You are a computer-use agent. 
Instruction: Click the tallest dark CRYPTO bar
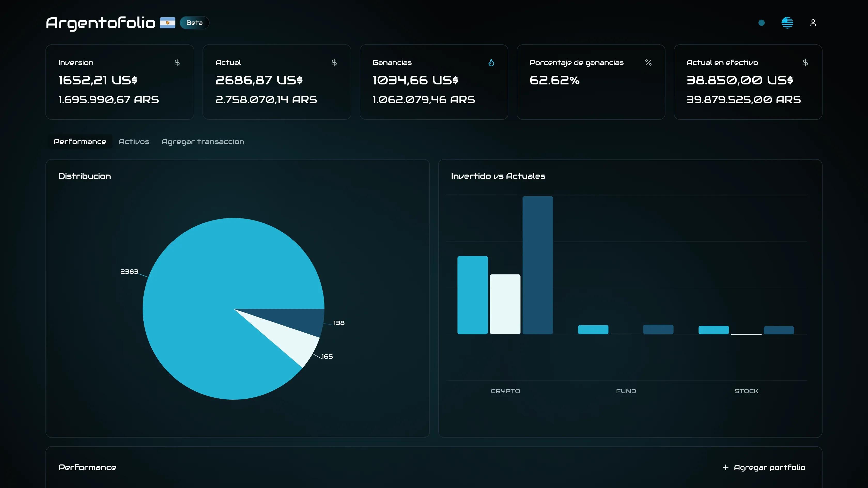537,265
